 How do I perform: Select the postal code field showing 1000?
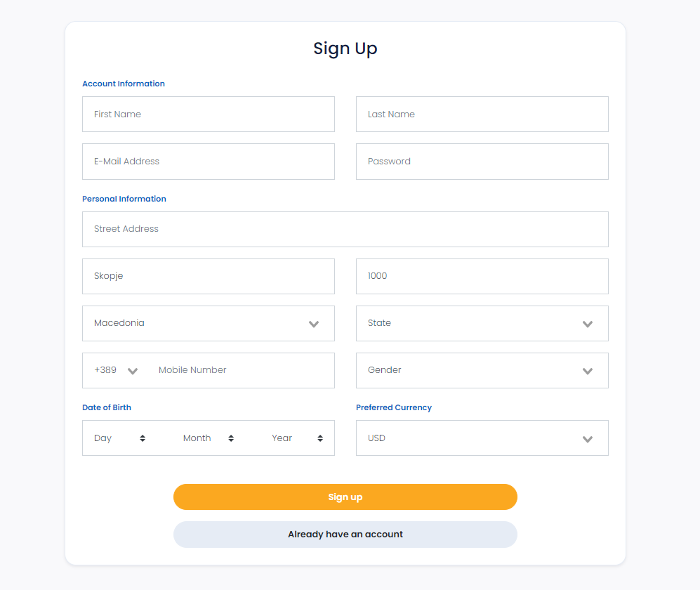coord(482,277)
